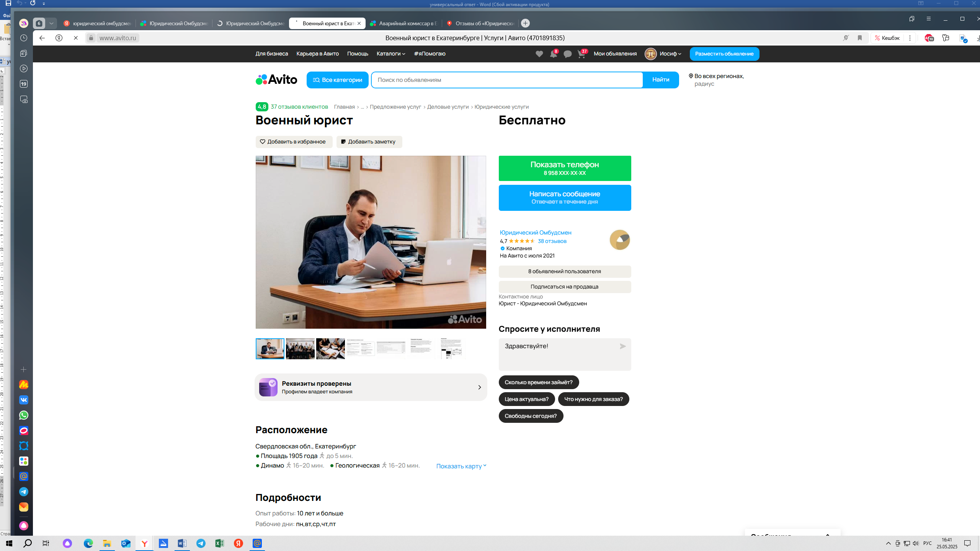
Task: Click the Найти search button
Action: [661, 80]
